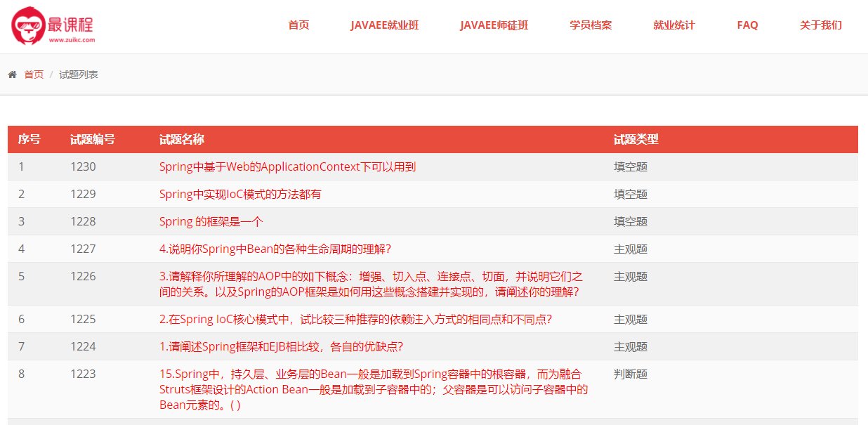Select question number cell 1229
Image resolution: width=868 pixels, height=425 pixels.
pos(83,194)
